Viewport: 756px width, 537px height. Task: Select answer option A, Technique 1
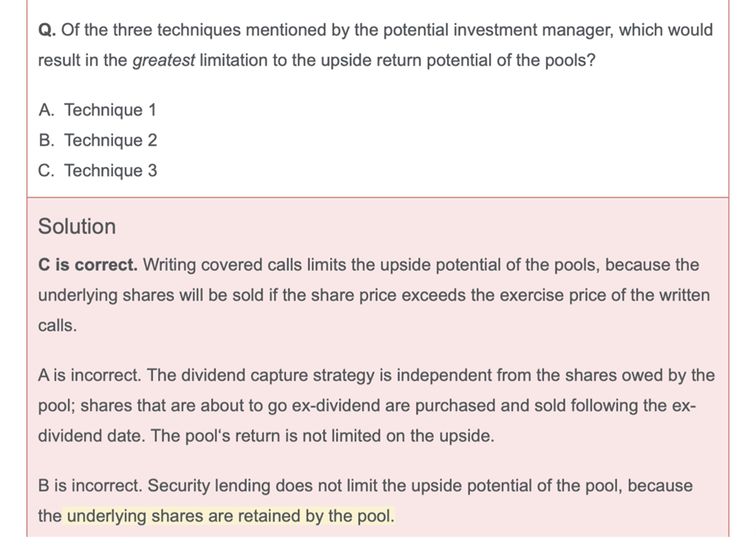pos(97,110)
